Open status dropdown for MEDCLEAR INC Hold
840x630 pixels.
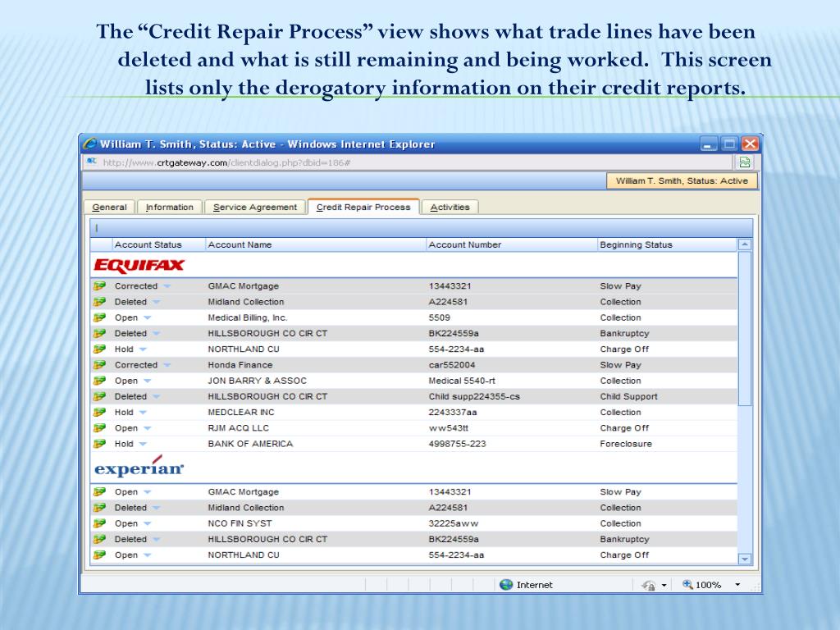143,413
